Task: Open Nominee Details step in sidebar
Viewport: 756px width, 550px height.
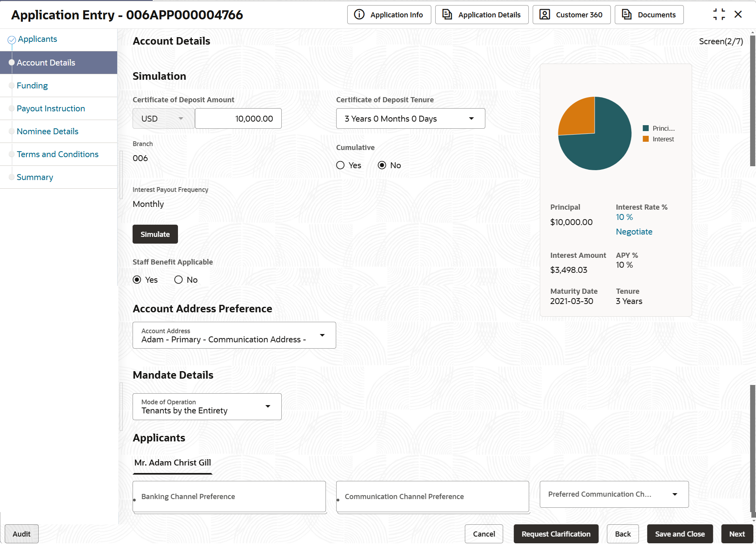Action: 47,131
